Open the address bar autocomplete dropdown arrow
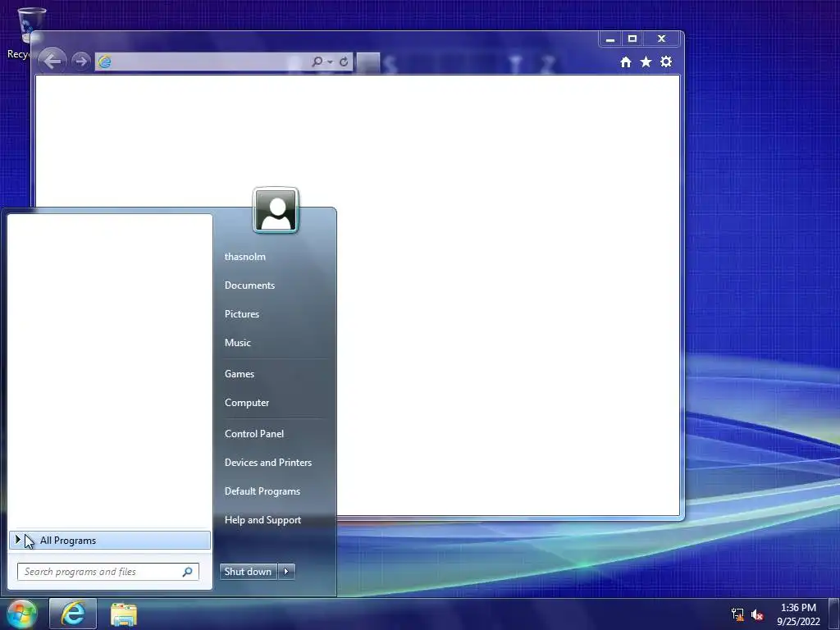Image resolution: width=840 pixels, height=630 pixels. (x=330, y=62)
